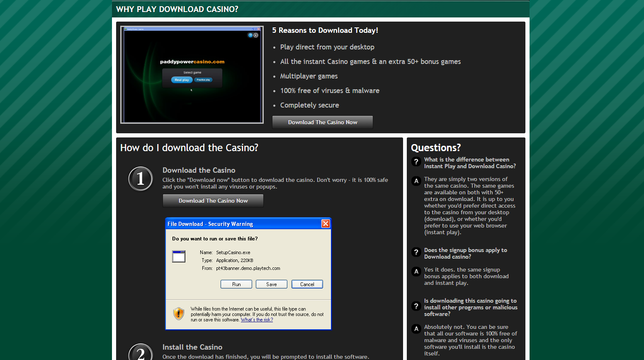Click the 'extra 50+ bonus games' bullet
Image resolution: width=644 pixels, height=360 pixels.
click(x=370, y=61)
